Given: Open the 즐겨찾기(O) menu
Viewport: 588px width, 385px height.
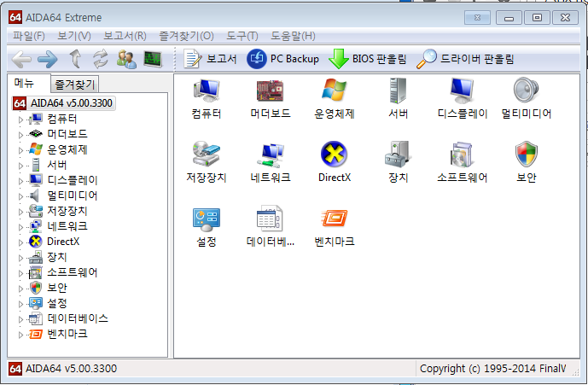Looking at the screenshot, I should [x=186, y=36].
